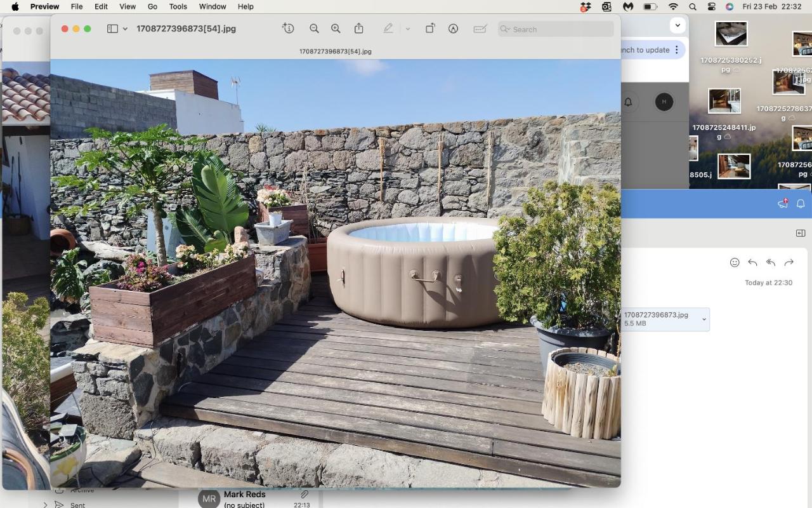The height and width of the screenshot is (508, 812).
Task: Toggle the mail reading pane collapse icon
Action: (800, 234)
